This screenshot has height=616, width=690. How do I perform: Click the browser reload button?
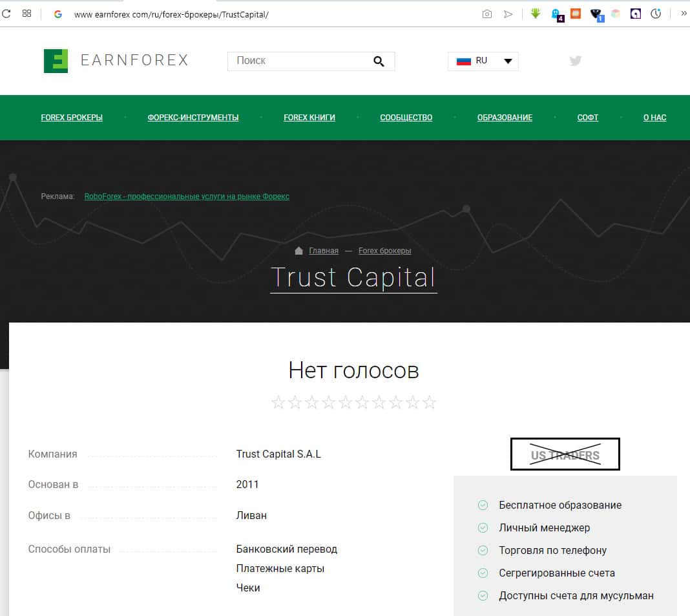pyautogui.click(x=6, y=14)
